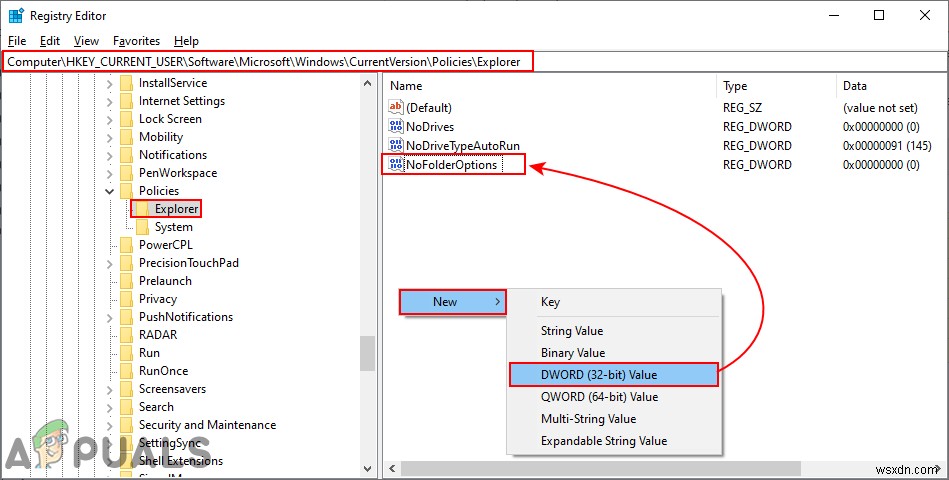This screenshot has width=949, height=480.
Task: Click the NoFolderOptions value name
Action: pos(452,165)
